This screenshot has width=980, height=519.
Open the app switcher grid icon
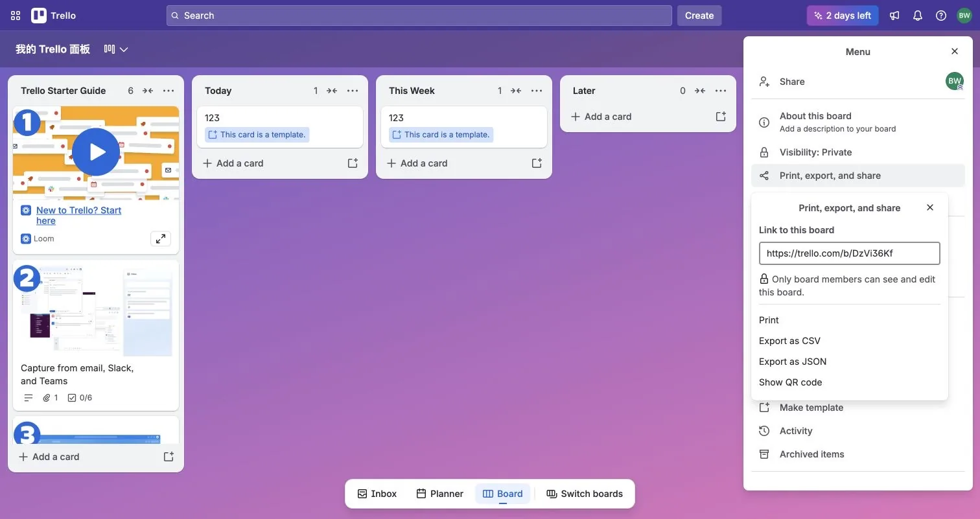16,16
